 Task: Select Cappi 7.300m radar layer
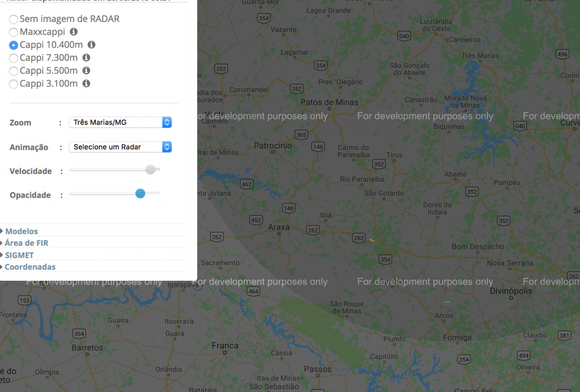(13, 57)
